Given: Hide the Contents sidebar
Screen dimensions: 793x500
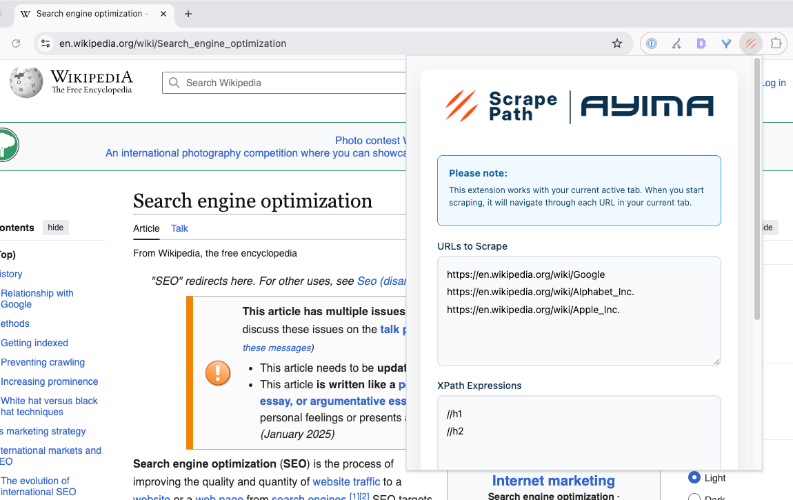Looking at the screenshot, I should (x=56, y=227).
